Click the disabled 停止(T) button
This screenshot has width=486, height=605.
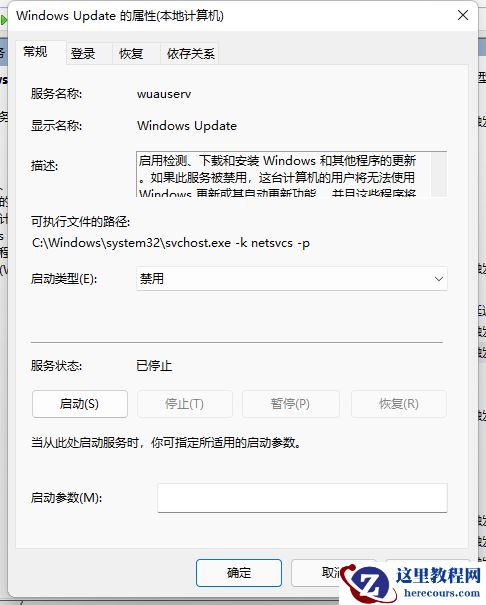click(x=184, y=404)
